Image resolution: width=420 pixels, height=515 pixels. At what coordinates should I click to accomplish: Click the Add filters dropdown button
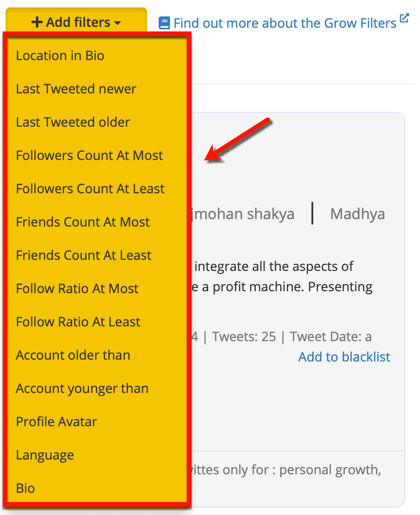pos(76,22)
